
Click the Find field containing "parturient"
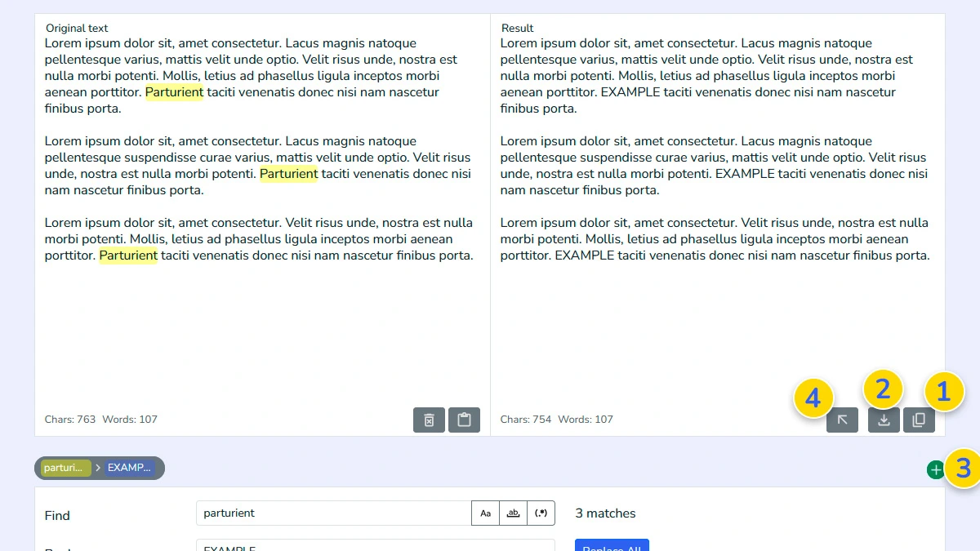327,513
